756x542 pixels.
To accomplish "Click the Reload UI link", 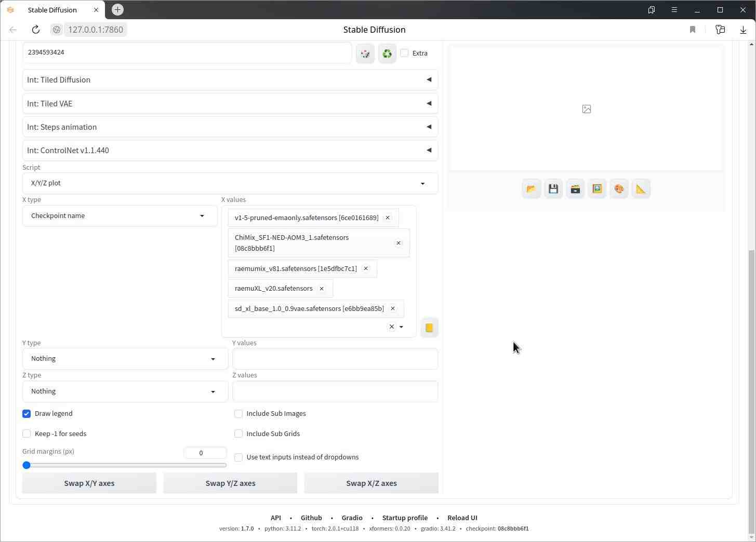I will coord(462,518).
